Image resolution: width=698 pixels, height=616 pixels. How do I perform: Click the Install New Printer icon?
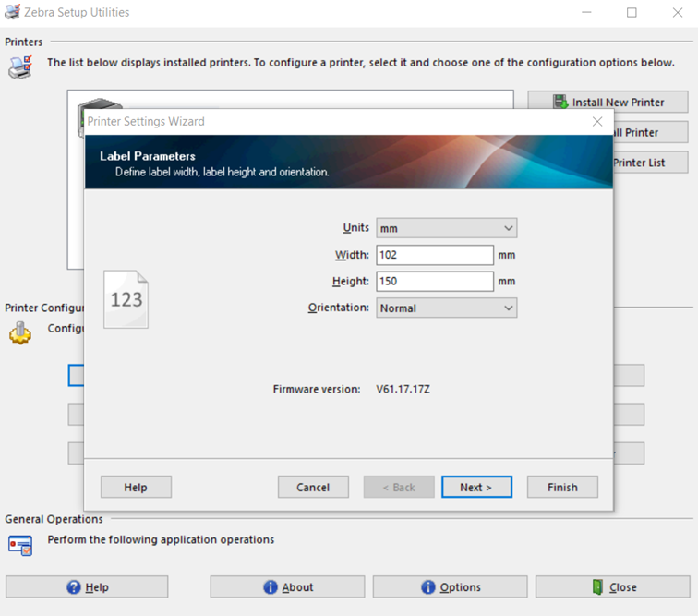click(560, 102)
